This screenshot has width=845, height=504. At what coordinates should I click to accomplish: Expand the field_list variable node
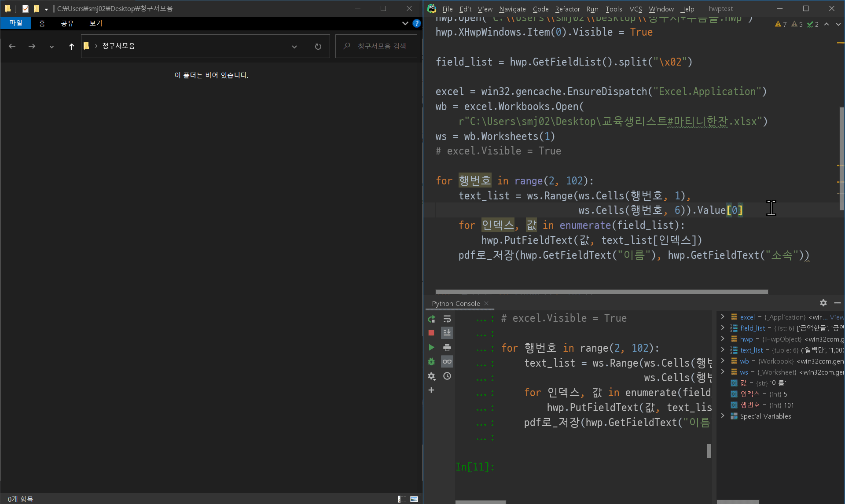[723, 327]
